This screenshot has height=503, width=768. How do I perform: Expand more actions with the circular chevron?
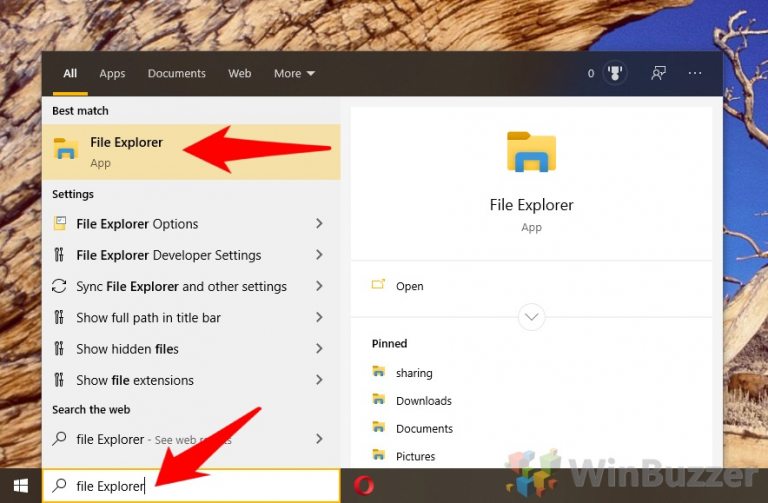coord(531,317)
